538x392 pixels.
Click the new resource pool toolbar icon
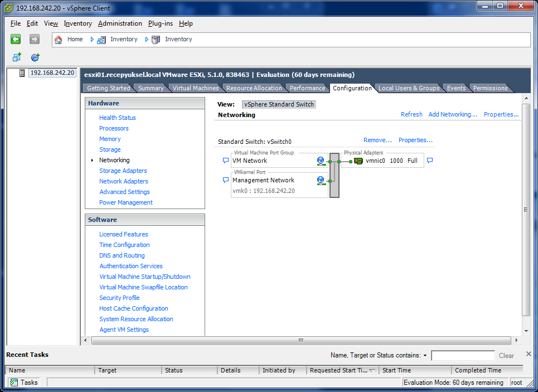tap(35, 57)
